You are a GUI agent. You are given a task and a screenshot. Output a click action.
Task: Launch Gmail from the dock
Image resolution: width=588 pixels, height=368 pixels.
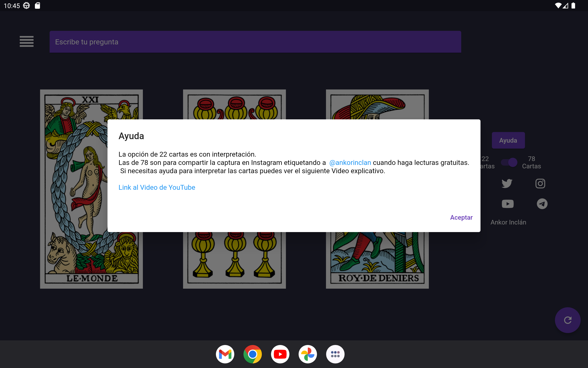pyautogui.click(x=225, y=354)
